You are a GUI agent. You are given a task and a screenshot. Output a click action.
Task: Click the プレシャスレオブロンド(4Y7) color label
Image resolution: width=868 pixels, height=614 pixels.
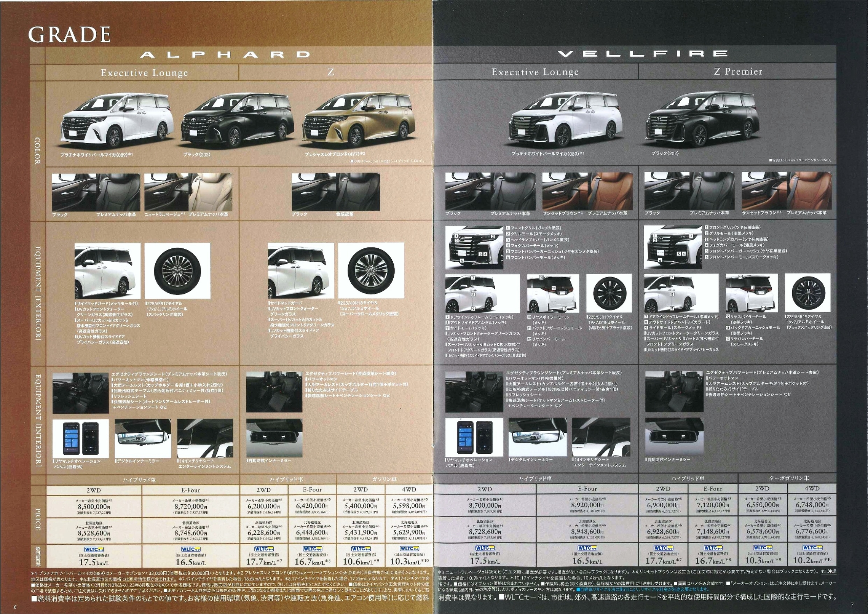[x=335, y=154]
